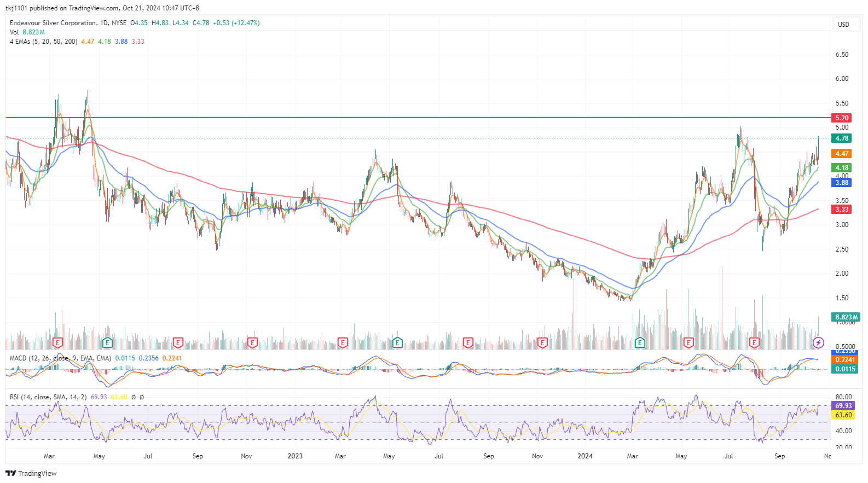Click the 40.00 RSI scale label

click(x=843, y=431)
